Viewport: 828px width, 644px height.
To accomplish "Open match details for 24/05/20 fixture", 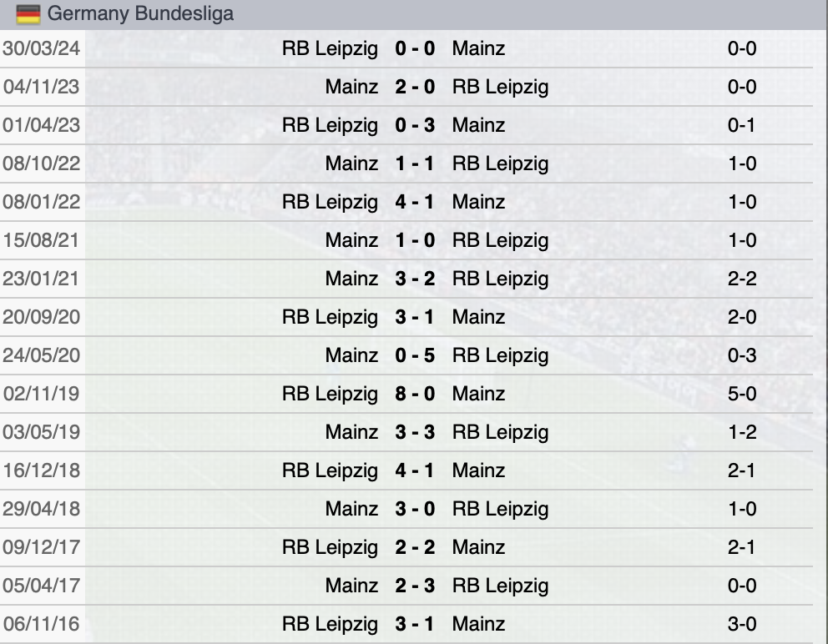I will point(414,355).
